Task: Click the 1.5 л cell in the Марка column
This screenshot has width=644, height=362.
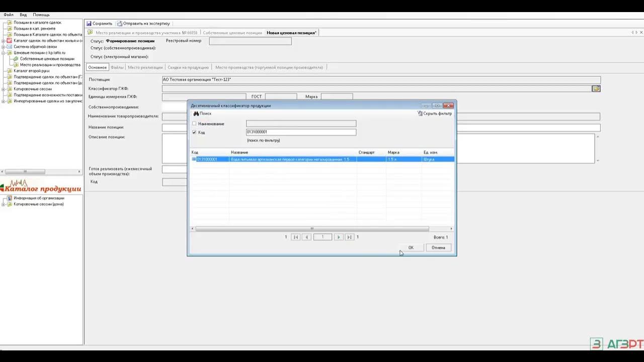Action: click(x=404, y=159)
